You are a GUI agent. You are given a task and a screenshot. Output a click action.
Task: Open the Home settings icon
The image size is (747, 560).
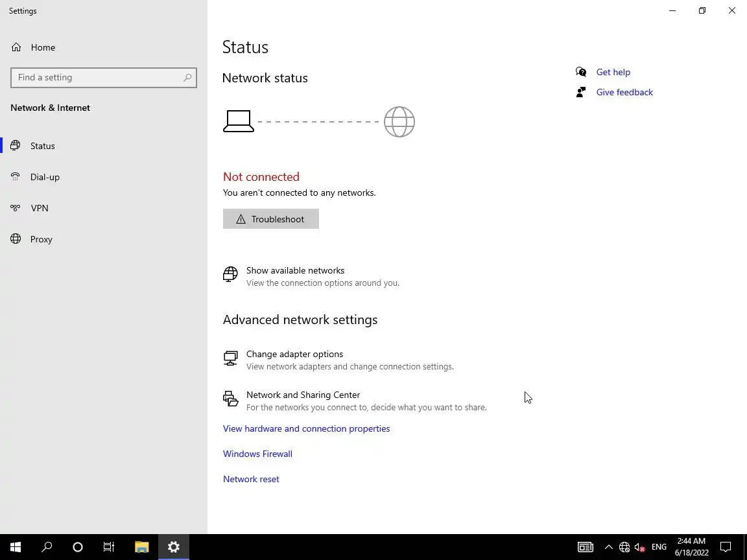(x=16, y=47)
